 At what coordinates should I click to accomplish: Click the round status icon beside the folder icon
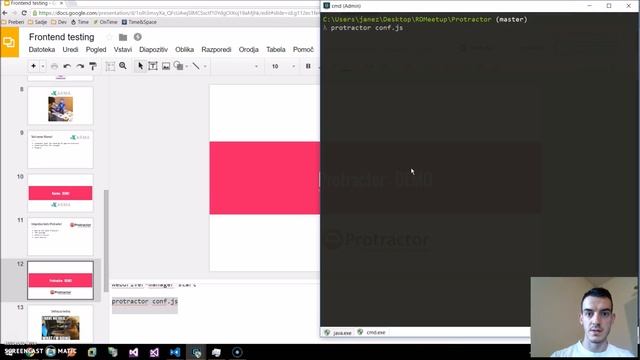pos(138,37)
